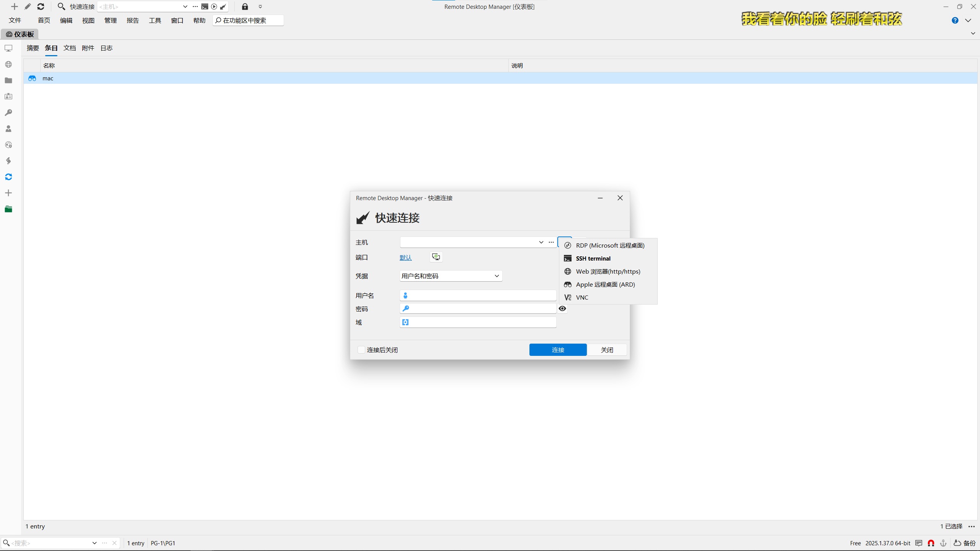Viewport: 980px width, 551px height.
Task: Click the refresh icon in the top toolbar
Action: (41, 7)
